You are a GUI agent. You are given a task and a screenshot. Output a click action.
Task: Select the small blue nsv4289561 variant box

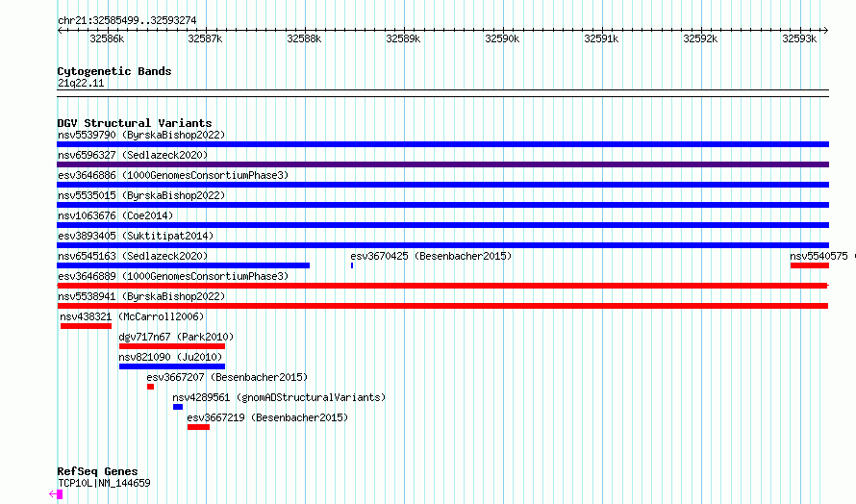[178, 407]
